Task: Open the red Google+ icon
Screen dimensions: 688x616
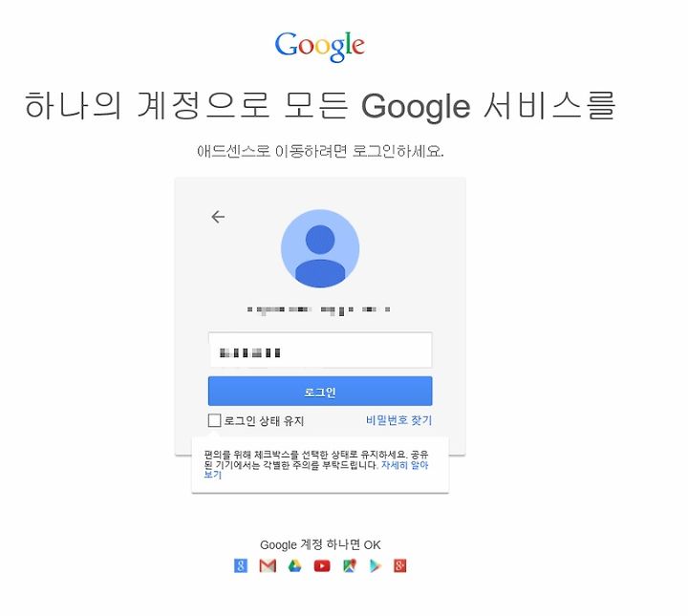Action: point(399,565)
